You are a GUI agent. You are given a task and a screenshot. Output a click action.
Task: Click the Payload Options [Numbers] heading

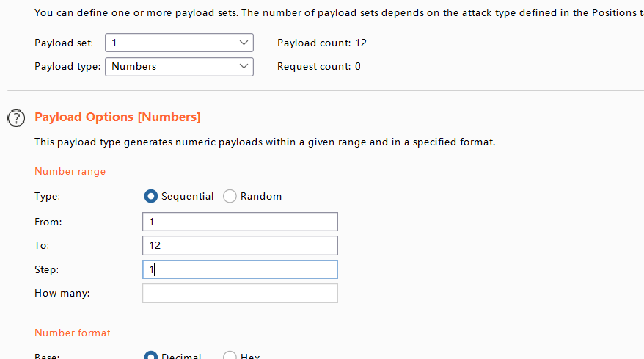click(117, 117)
